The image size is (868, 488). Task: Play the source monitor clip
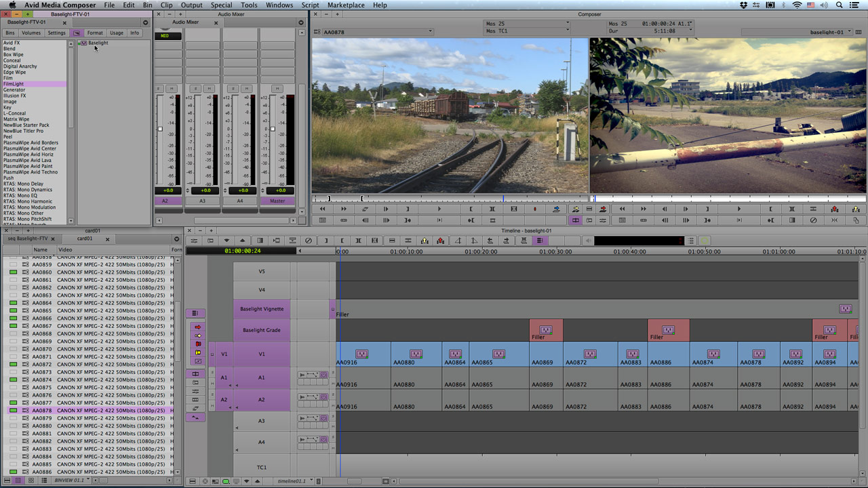(439, 209)
